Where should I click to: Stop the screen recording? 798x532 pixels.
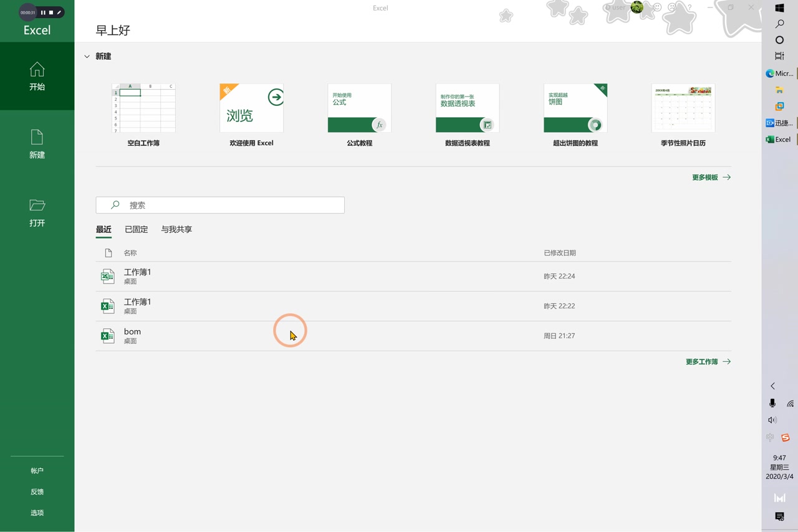point(51,12)
